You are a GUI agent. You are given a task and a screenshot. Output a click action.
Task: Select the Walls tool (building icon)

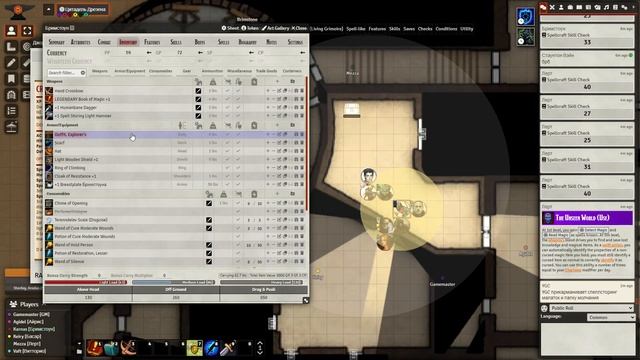pos(11,95)
